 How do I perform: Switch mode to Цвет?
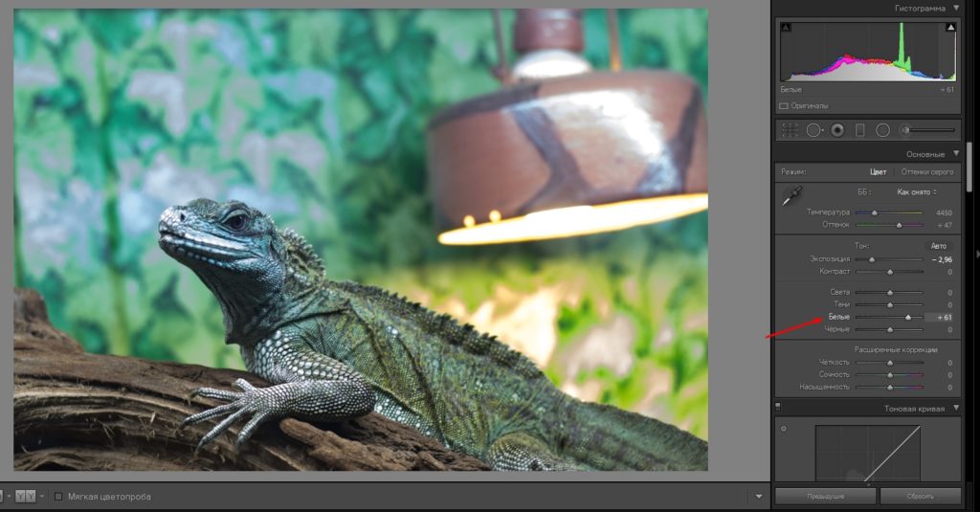tap(878, 172)
